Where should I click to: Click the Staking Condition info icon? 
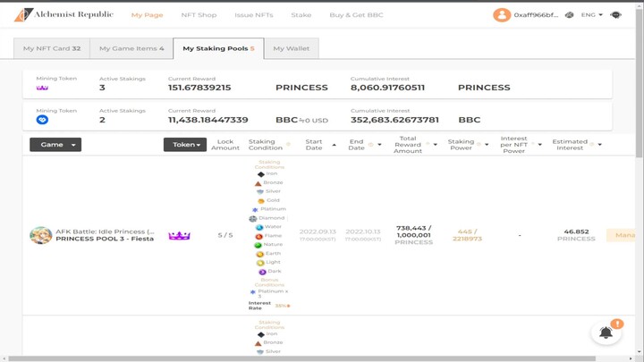(x=288, y=145)
